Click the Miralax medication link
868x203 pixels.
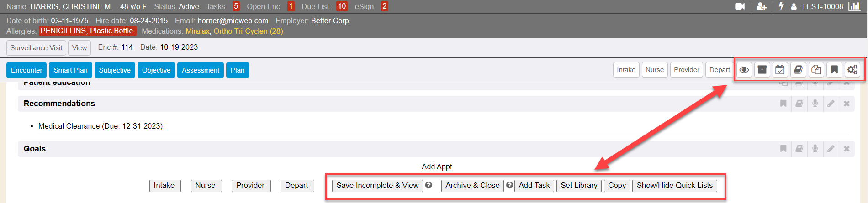click(197, 31)
